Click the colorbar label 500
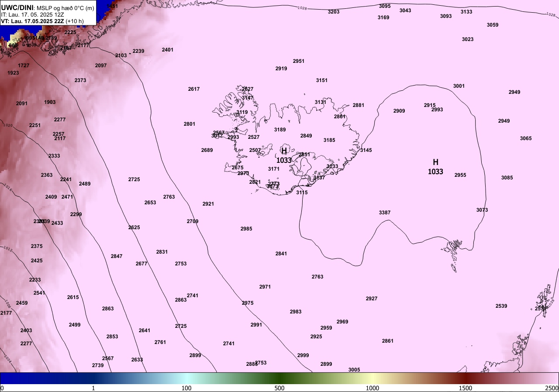 click(279, 388)
